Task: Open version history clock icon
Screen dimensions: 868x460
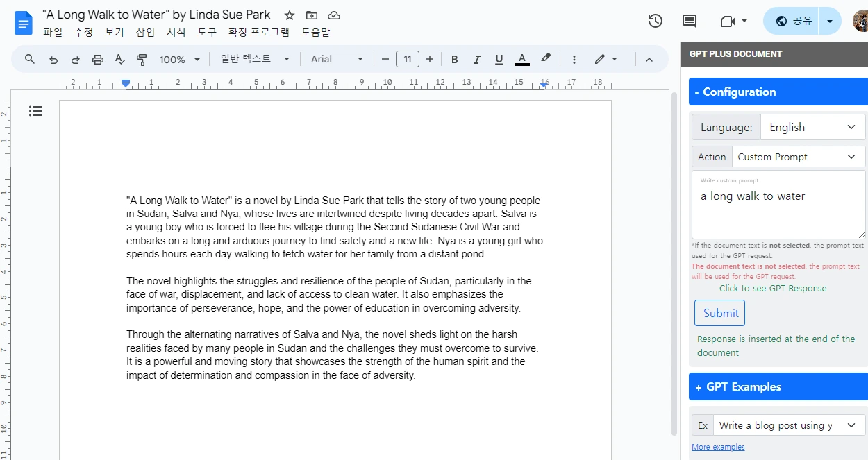Action: 655,21
